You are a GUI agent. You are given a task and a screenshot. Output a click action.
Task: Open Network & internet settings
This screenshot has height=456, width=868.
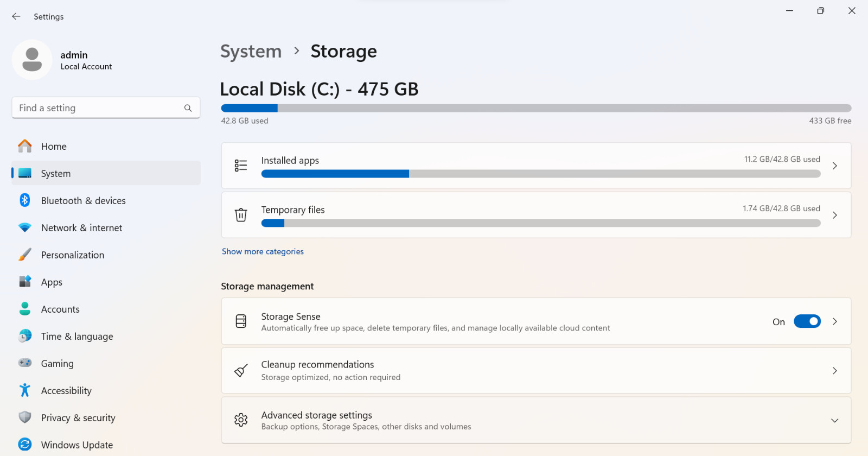[x=106, y=227]
